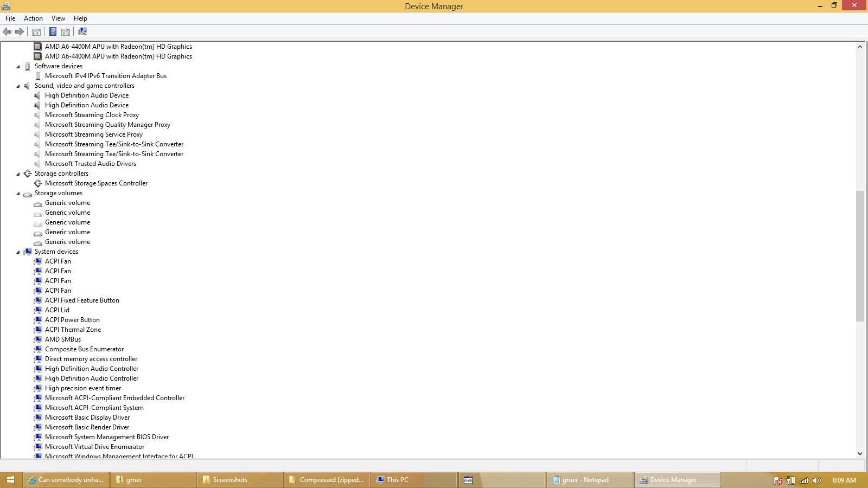Click the volume speaker icon in system tray
Screen dimensions: 868x488
tap(817, 480)
